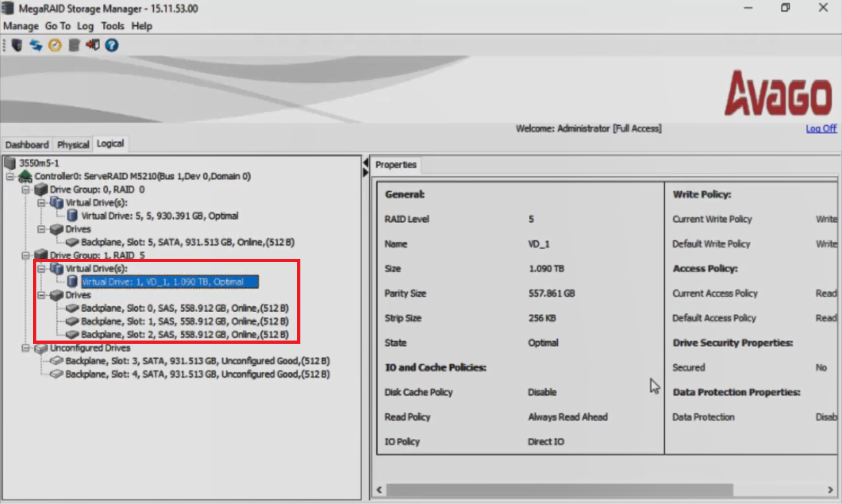Select Backplane Slot 5 SATA drive row

tap(188, 242)
